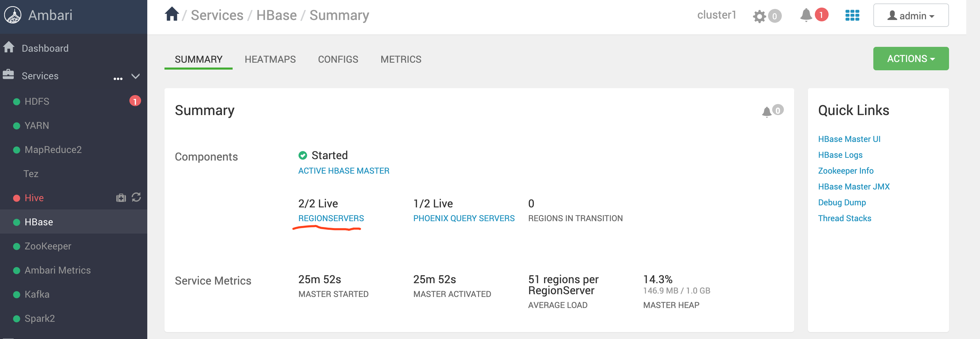Open HBase Logs quick link

(840, 155)
